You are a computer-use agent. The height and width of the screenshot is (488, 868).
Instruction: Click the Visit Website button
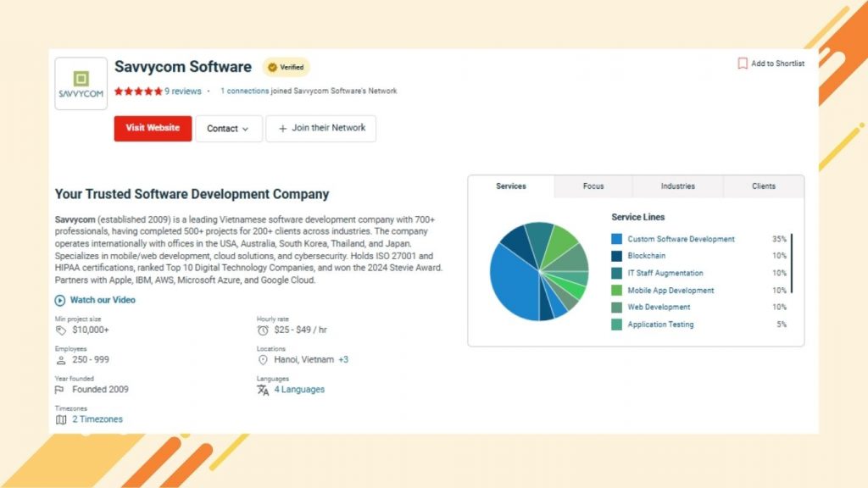[x=153, y=128]
